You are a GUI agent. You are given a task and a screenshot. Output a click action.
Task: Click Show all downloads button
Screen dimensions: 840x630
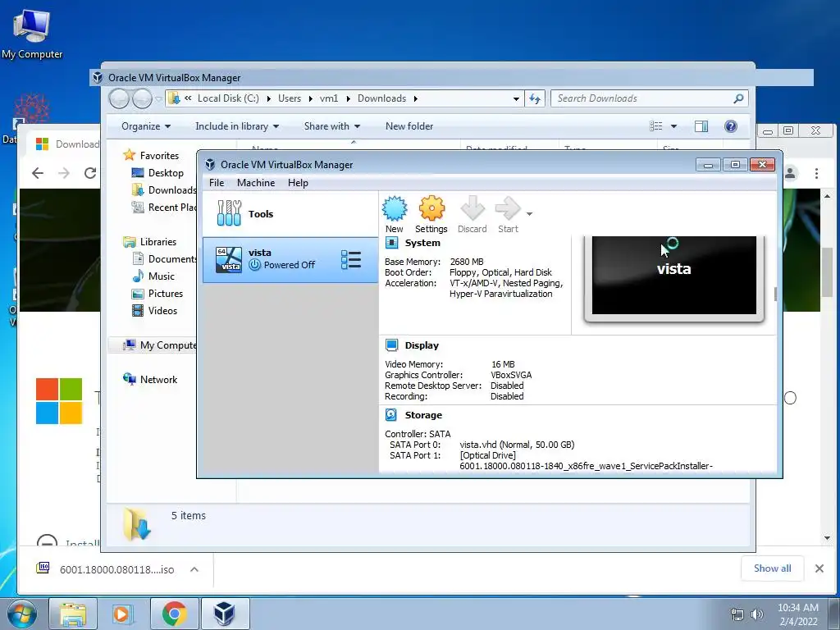[x=772, y=568]
